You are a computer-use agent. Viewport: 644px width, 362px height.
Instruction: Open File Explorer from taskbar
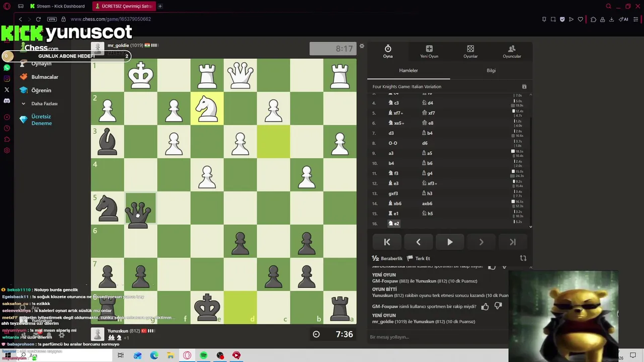point(171,355)
